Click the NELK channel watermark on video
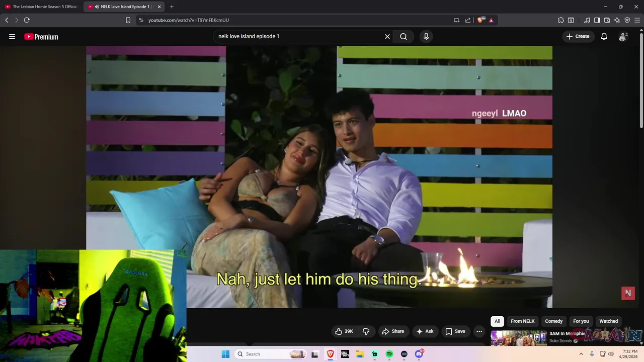Image resolution: width=644 pixels, height=362 pixels. tap(628, 293)
